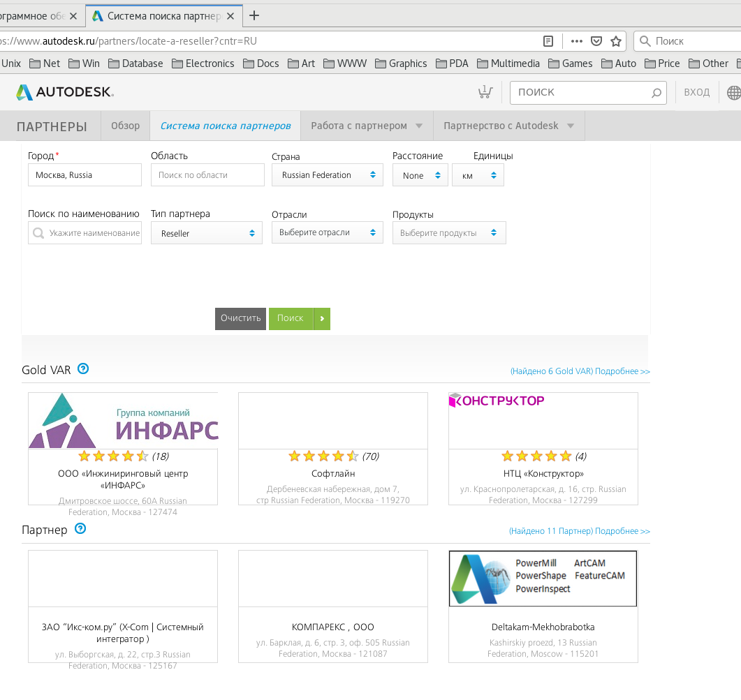The image size is (741, 700).
Task: Open the Auto bookmarks folder
Action: click(x=619, y=64)
